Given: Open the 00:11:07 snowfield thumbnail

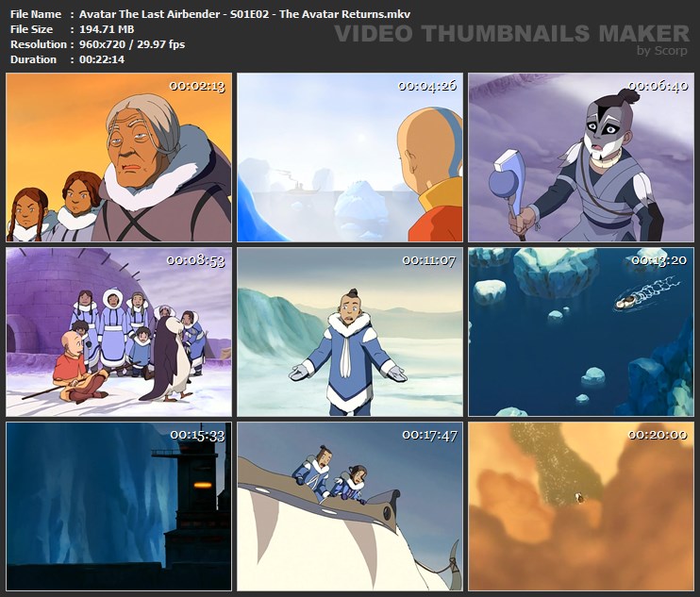Looking at the screenshot, I should point(350,332).
